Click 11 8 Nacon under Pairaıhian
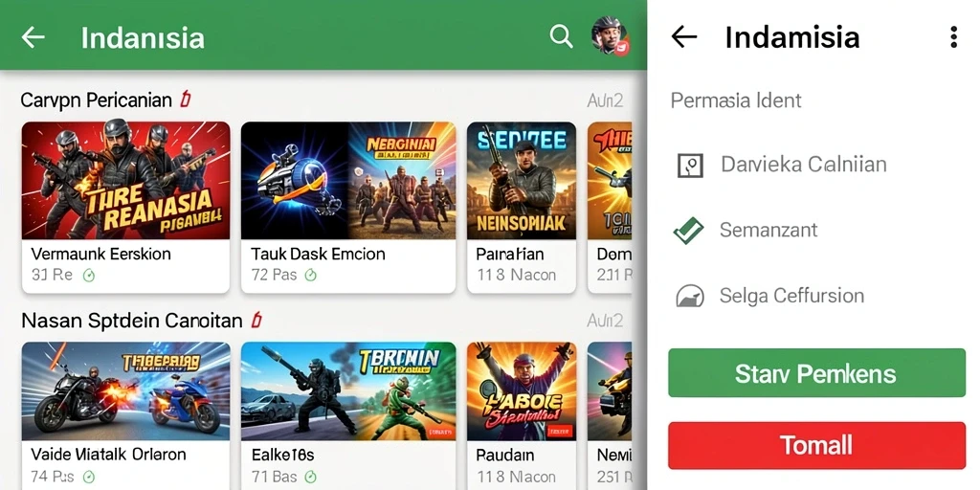This screenshot has height=490, width=980. pos(516,275)
